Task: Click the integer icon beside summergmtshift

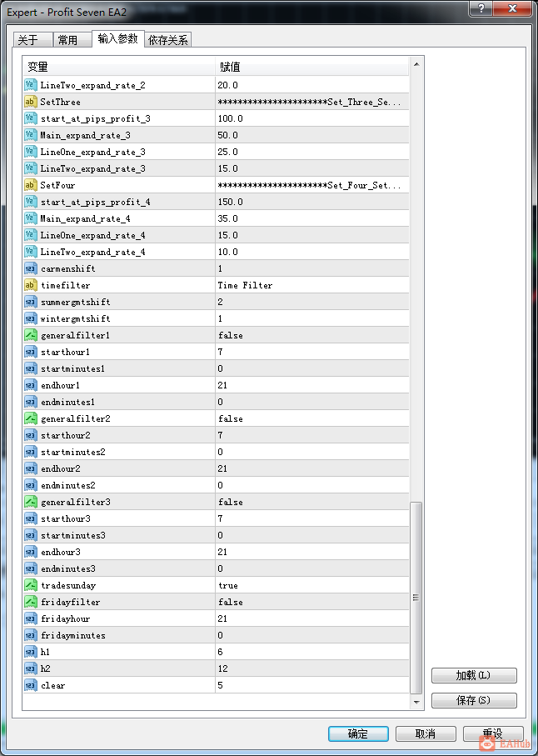Action: click(x=30, y=302)
